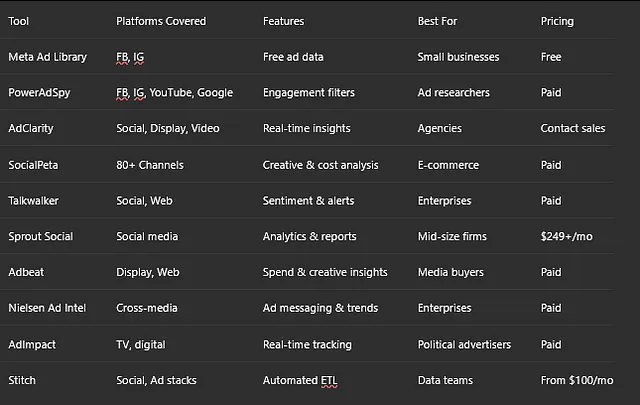This screenshot has height=405, width=640.
Task: Click the Spend & creative insights cell
Action: click(x=325, y=272)
